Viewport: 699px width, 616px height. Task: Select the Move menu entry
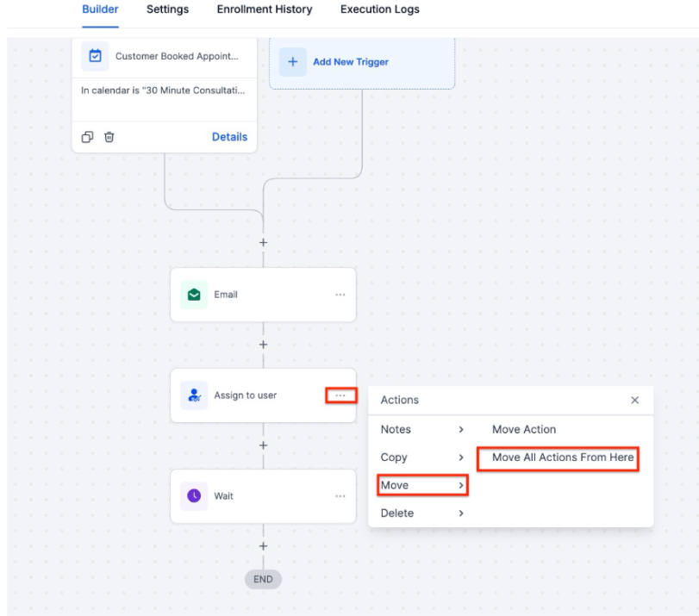pos(422,485)
